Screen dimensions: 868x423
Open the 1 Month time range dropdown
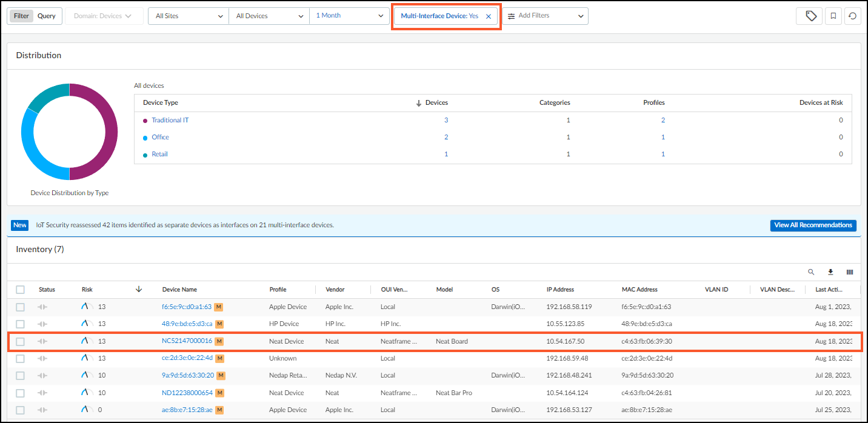[349, 16]
